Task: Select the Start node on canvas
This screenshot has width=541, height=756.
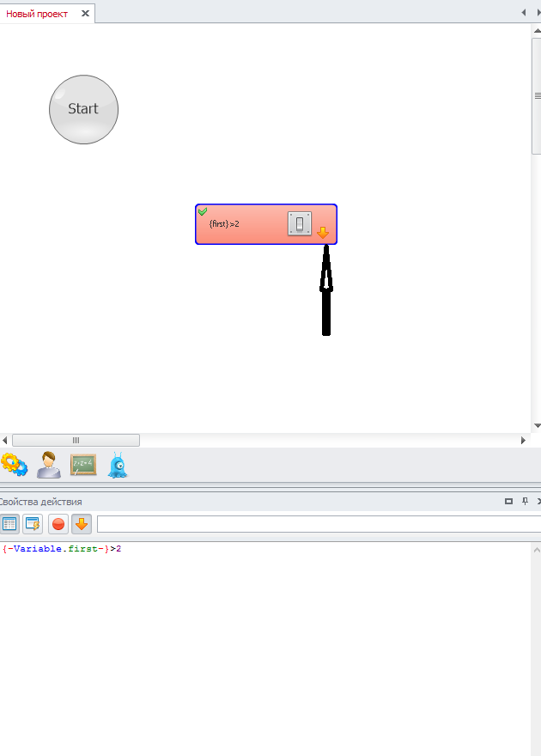Action: point(84,109)
